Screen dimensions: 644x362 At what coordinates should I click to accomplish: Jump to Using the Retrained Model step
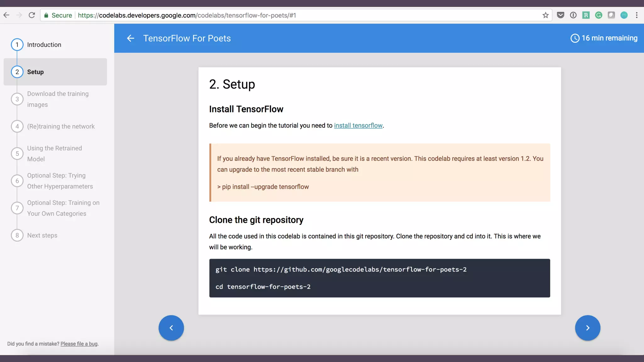pyautogui.click(x=54, y=153)
